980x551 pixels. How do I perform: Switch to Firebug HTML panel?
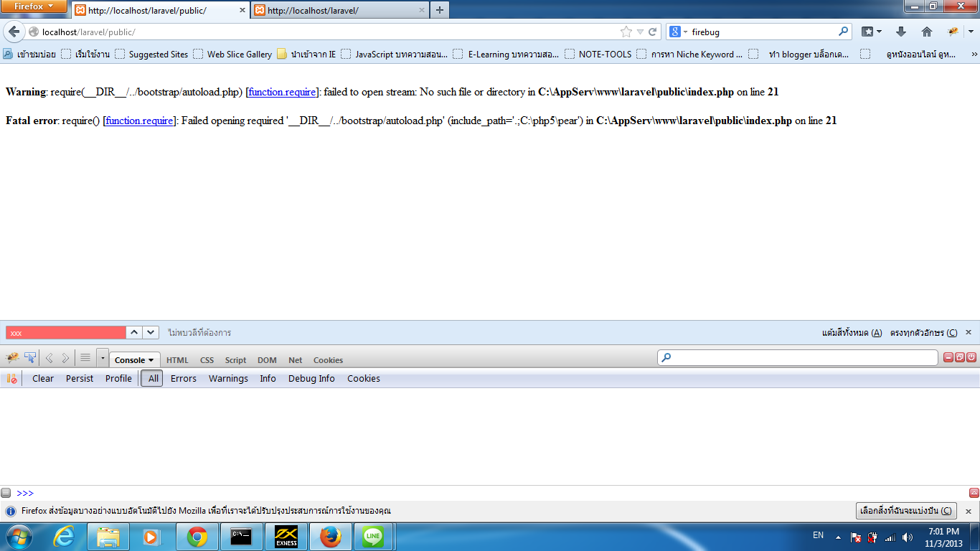pyautogui.click(x=177, y=360)
